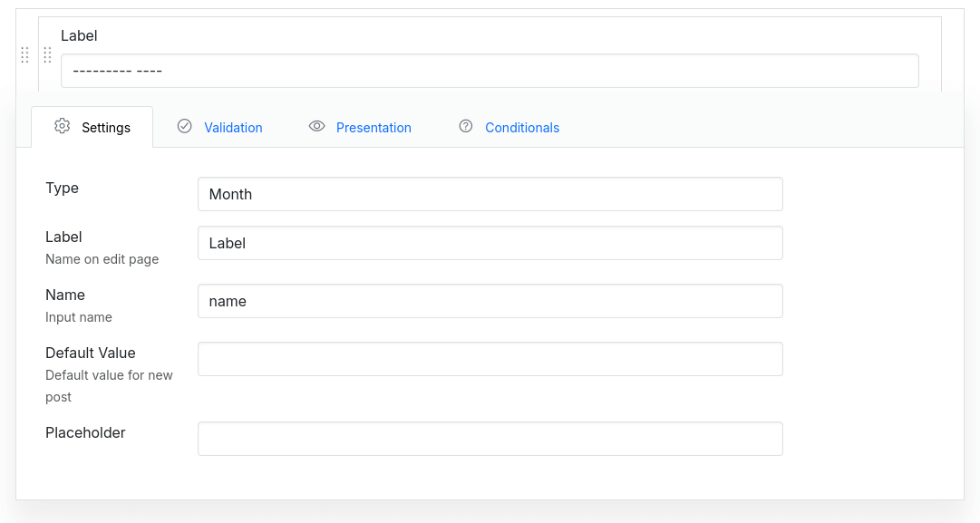The height and width of the screenshot is (523, 980).
Task: Click the "Placeholder" setting label
Action: [85, 432]
